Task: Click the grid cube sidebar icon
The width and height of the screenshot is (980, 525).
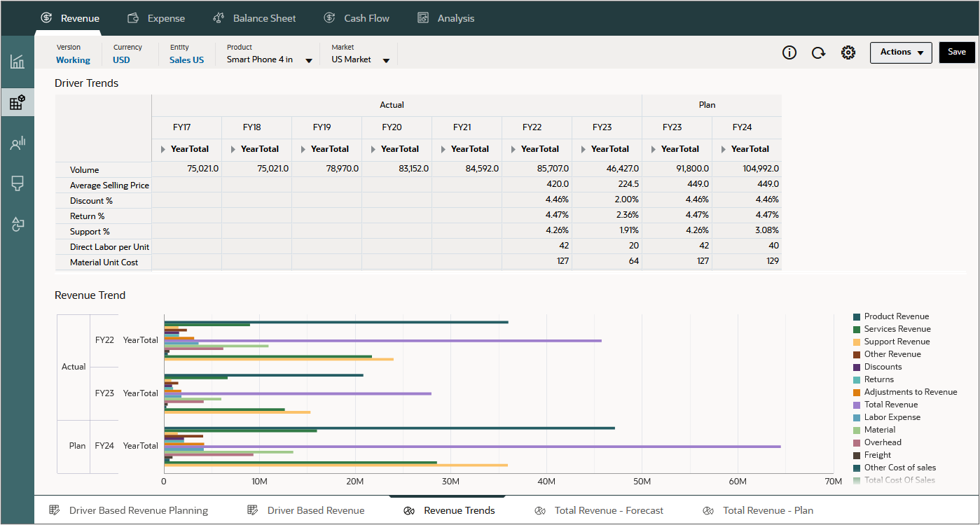Action: point(18,103)
